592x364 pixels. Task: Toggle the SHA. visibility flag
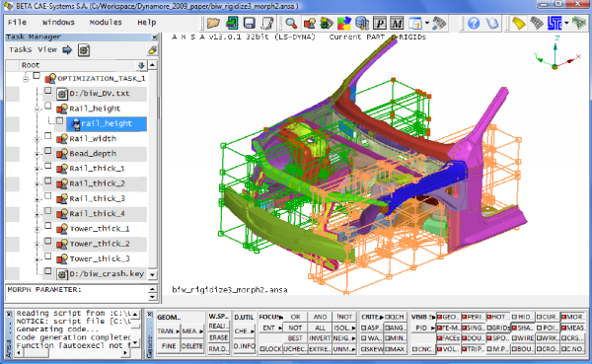[x=522, y=328]
